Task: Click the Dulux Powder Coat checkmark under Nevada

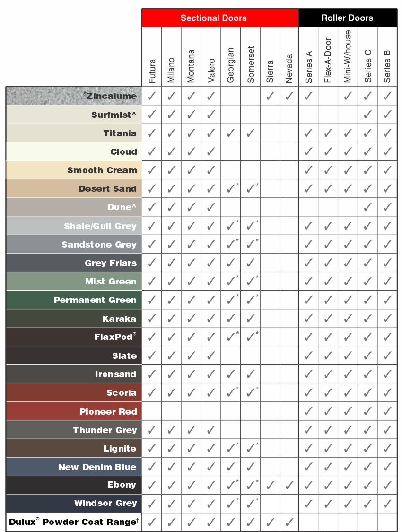Action: (289, 522)
